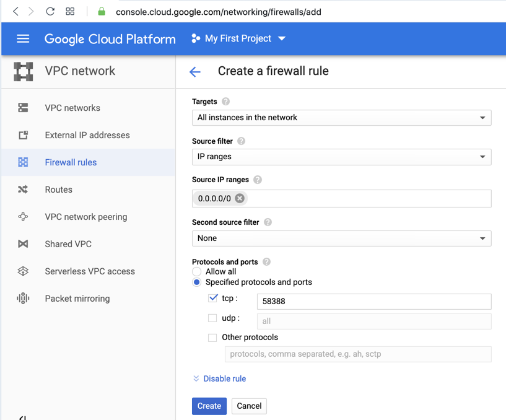Open the Source filter dropdown
Viewport: 506px width, 420px height.
[x=341, y=157]
